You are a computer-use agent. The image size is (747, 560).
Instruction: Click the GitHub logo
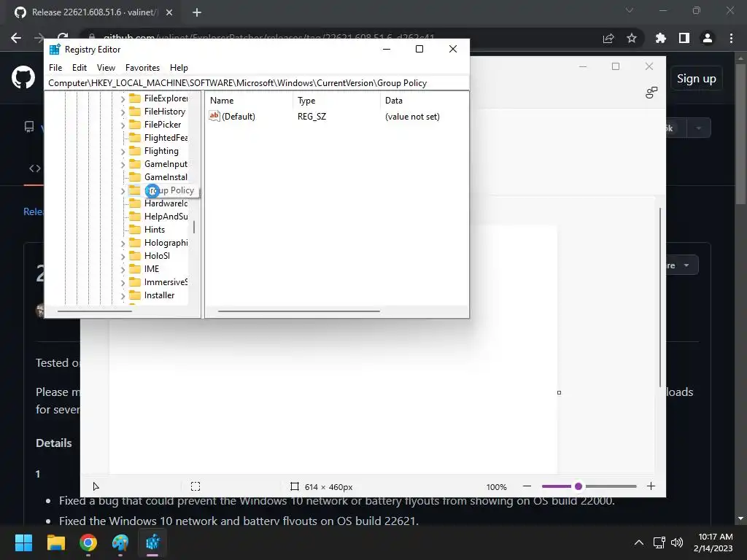coord(23,77)
